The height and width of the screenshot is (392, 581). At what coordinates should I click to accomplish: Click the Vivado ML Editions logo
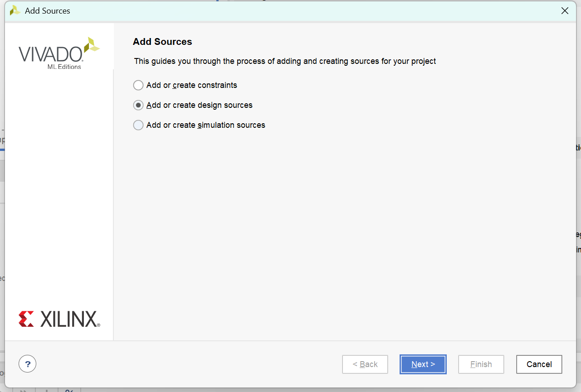pyautogui.click(x=59, y=53)
